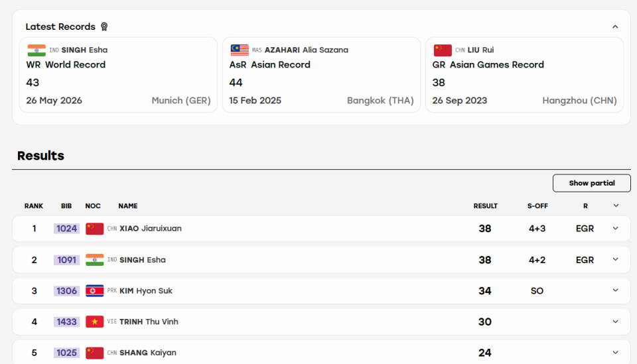Click Asian Record score 44
The width and height of the screenshot is (637, 364).
coord(236,83)
